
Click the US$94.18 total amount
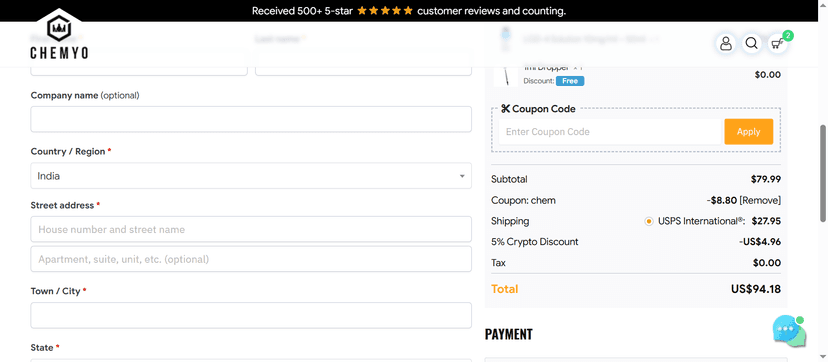[x=756, y=289]
